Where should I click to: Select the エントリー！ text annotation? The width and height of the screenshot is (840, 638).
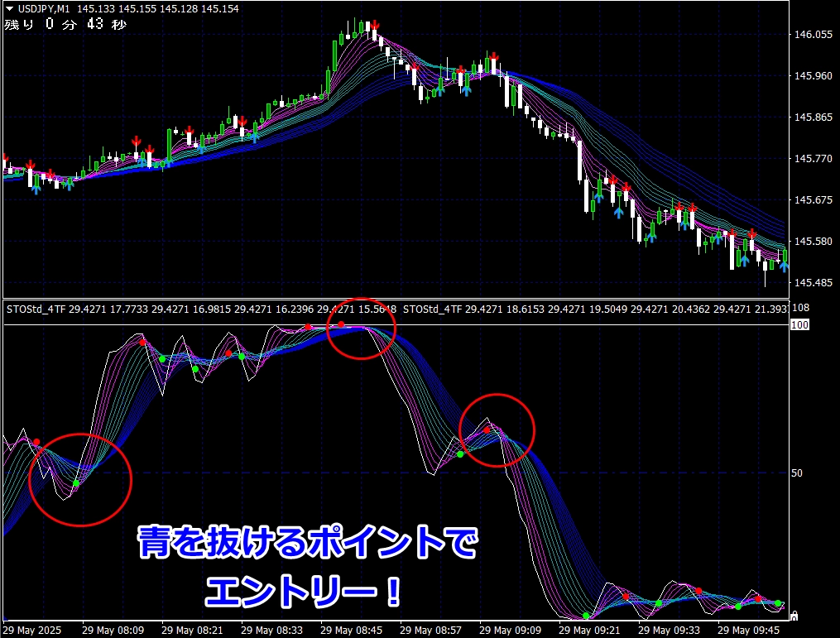[305, 591]
